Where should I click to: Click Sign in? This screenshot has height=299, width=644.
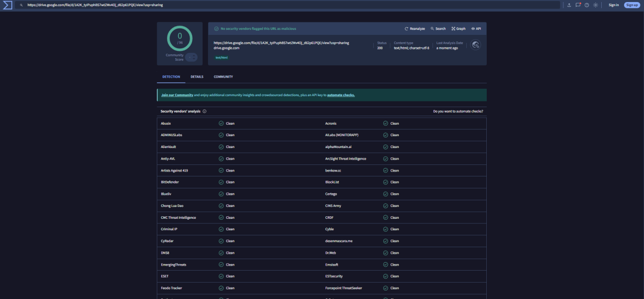click(x=614, y=5)
